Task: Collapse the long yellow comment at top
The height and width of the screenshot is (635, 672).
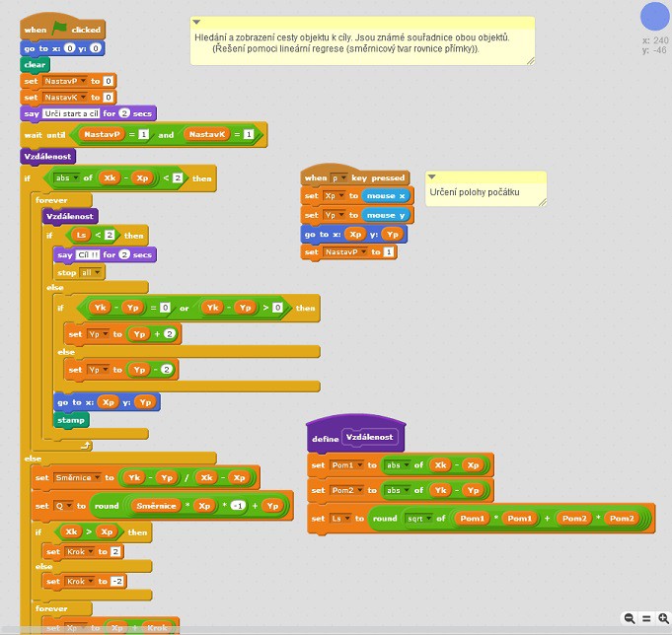Action: (x=196, y=22)
